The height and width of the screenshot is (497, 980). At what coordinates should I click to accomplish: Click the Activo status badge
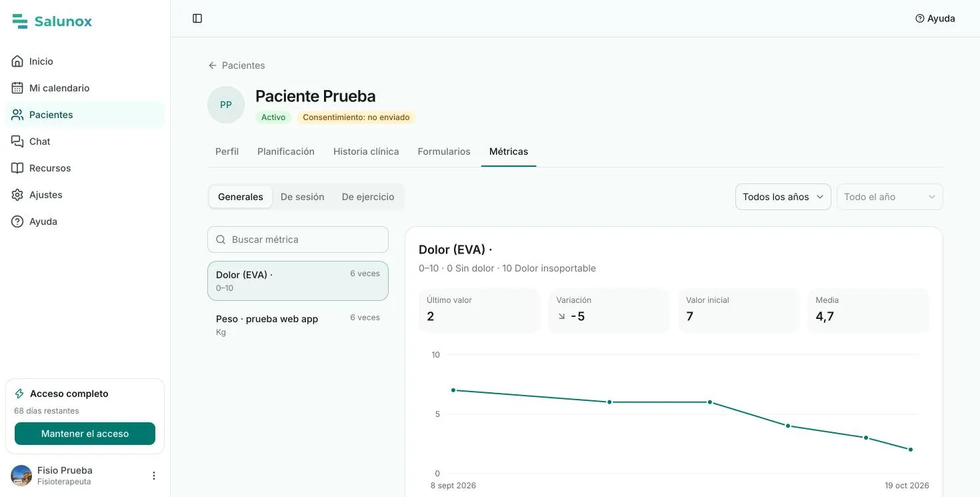(x=273, y=117)
